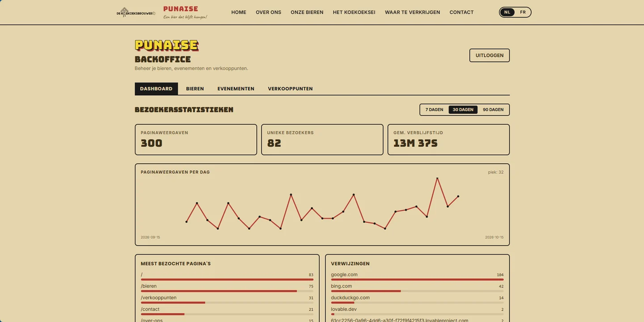Select the 90 dagen range
The width and height of the screenshot is (644, 322).
493,110
